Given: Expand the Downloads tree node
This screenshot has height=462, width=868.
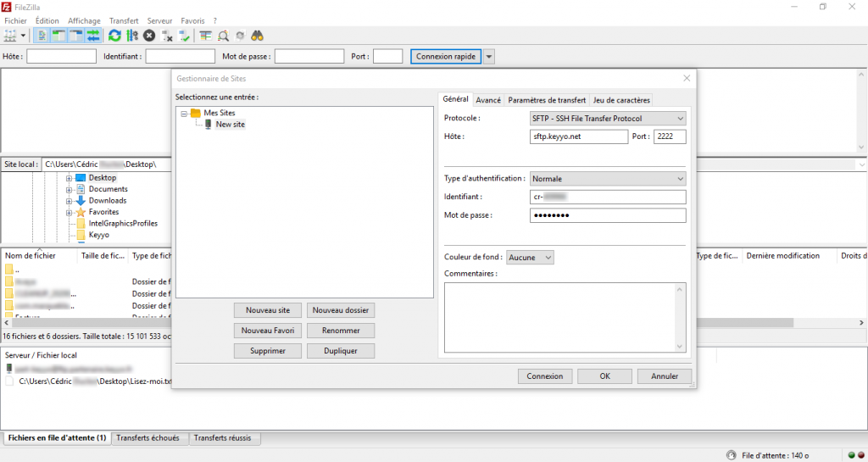Looking at the screenshot, I should [x=69, y=202].
